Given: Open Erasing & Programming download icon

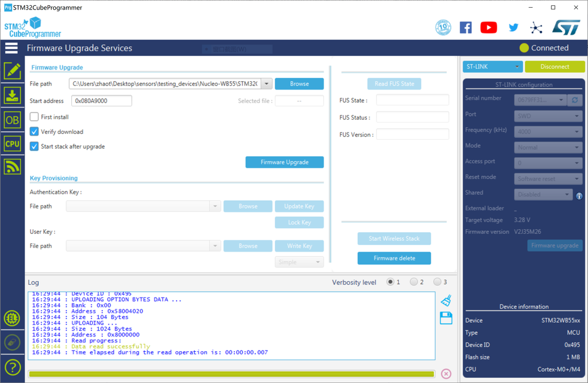Looking at the screenshot, I should (12, 95).
